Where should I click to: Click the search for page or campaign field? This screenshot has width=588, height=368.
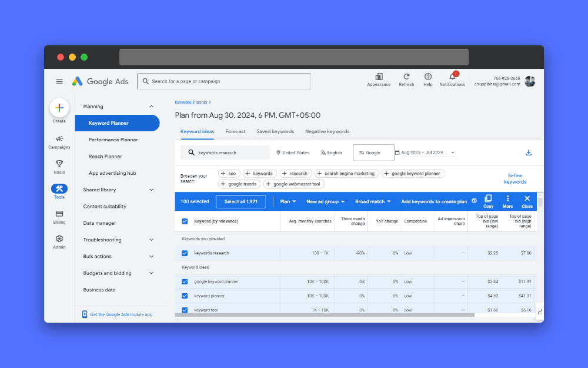click(x=224, y=81)
